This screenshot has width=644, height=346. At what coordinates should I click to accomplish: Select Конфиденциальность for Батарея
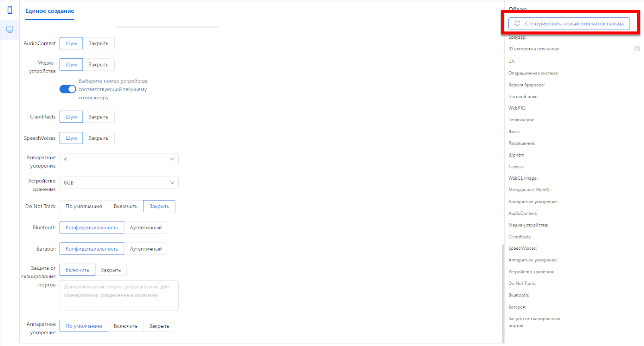[x=92, y=249]
